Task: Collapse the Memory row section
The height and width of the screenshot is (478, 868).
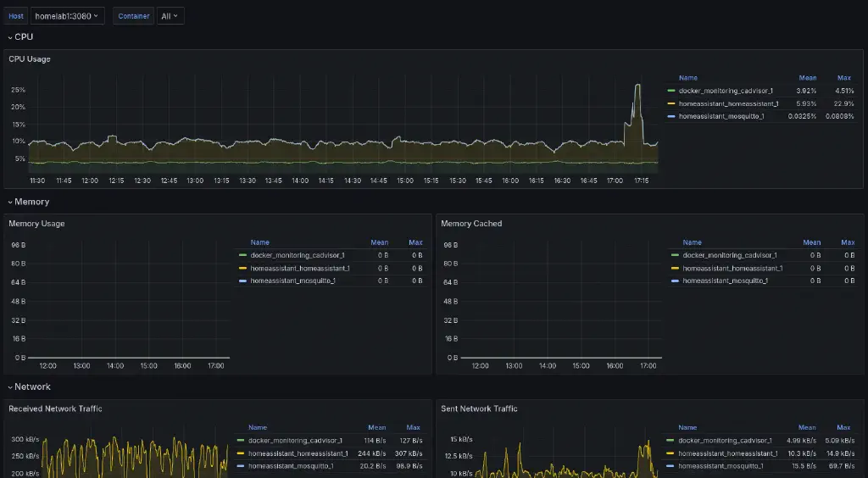Action: click(31, 202)
